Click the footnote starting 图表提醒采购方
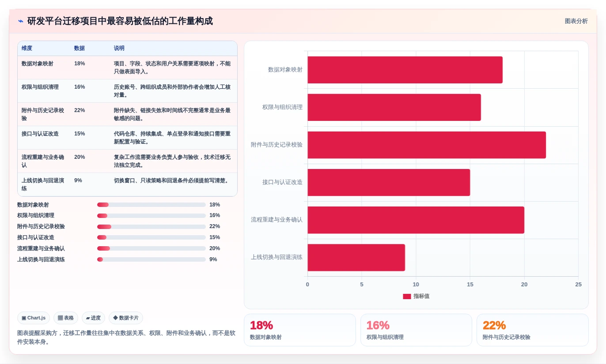Viewport: 606px width, 364px height. click(x=126, y=338)
